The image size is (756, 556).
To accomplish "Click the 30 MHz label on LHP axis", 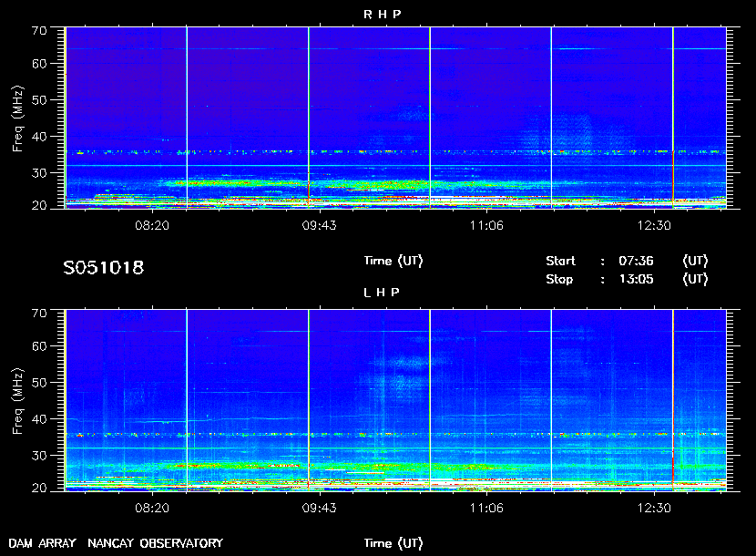I will (x=39, y=455).
